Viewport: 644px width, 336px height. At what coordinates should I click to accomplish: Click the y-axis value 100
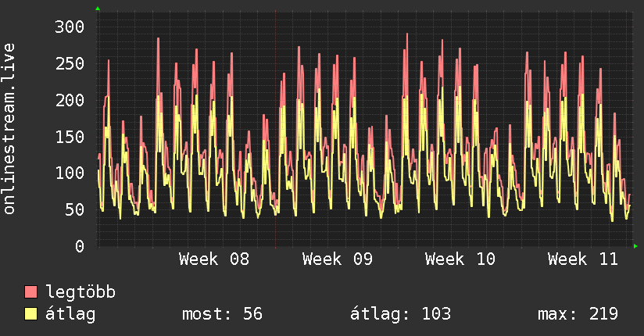click(x=70, y=173)
